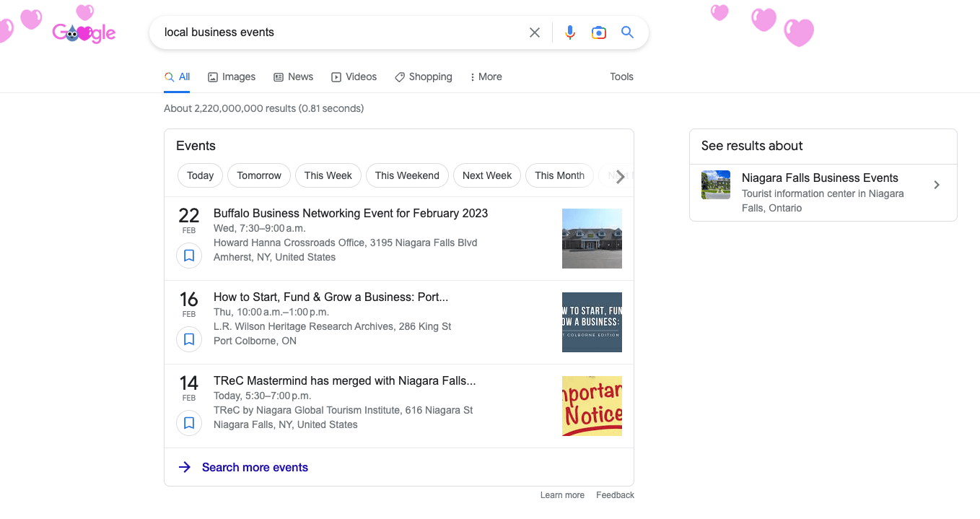Open the search Tools options
This screenshot has width=980, height=519.
tap(621, 77)
